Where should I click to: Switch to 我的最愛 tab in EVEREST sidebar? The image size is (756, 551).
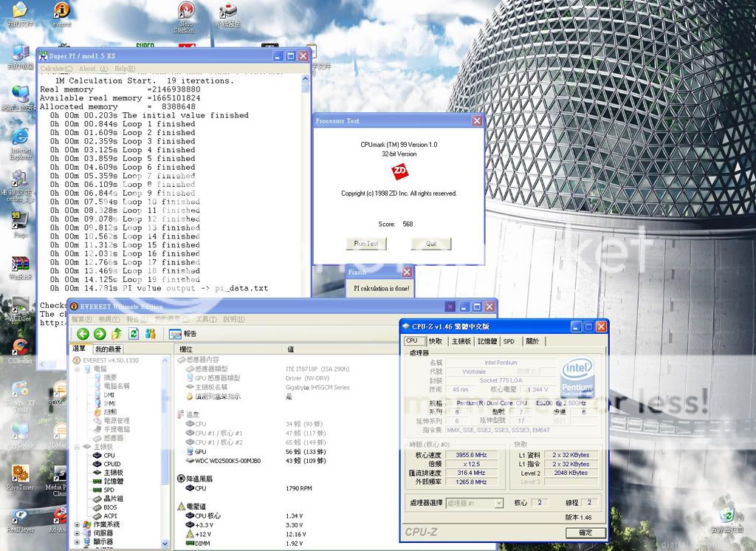pyautogui.click(x=108, y=349)
